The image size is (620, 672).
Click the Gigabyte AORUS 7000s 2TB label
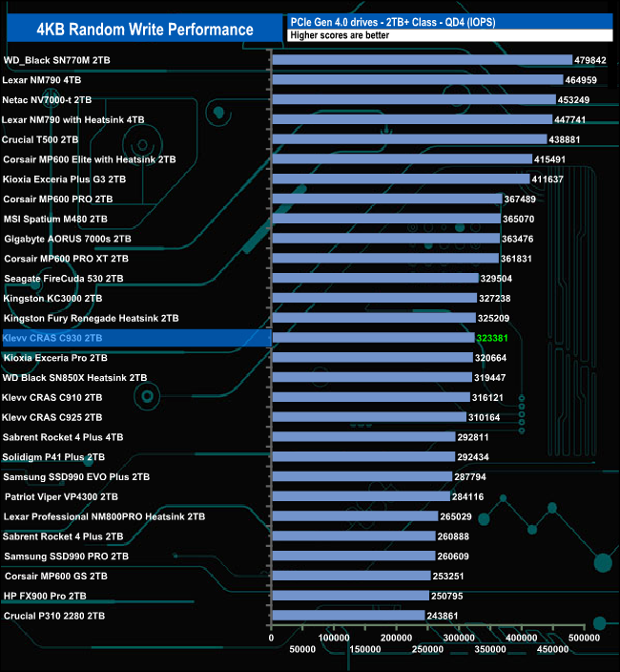pos(68,239)
